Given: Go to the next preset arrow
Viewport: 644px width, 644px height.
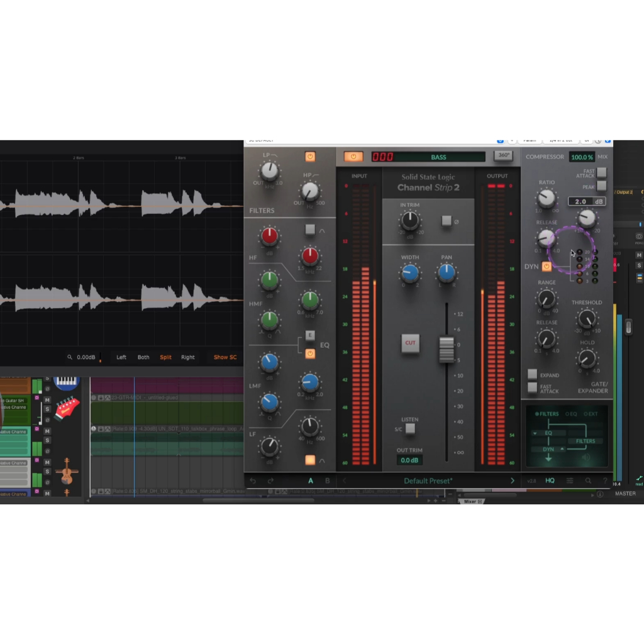Looking at the screenshot, I should click(513, 481).
